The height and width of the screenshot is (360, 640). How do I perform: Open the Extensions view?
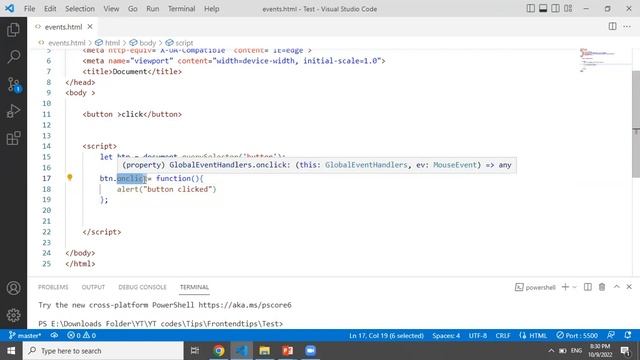click(x=13, y=138)
